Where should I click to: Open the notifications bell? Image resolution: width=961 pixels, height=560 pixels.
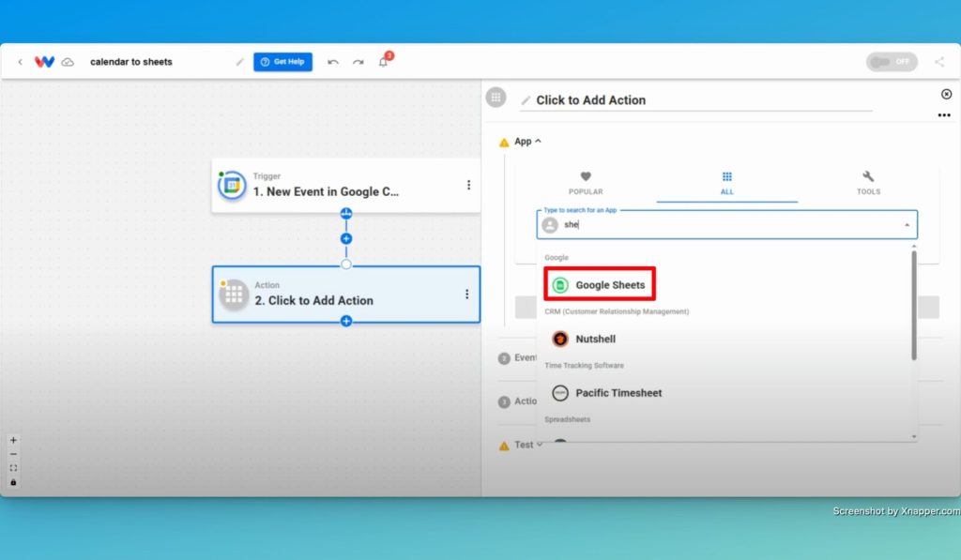(x=383, y=62)
